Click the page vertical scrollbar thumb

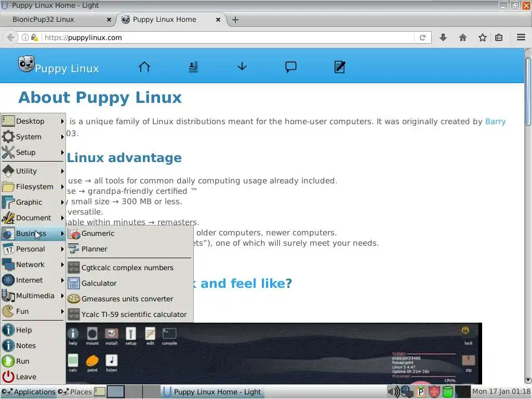coord(528,91)
